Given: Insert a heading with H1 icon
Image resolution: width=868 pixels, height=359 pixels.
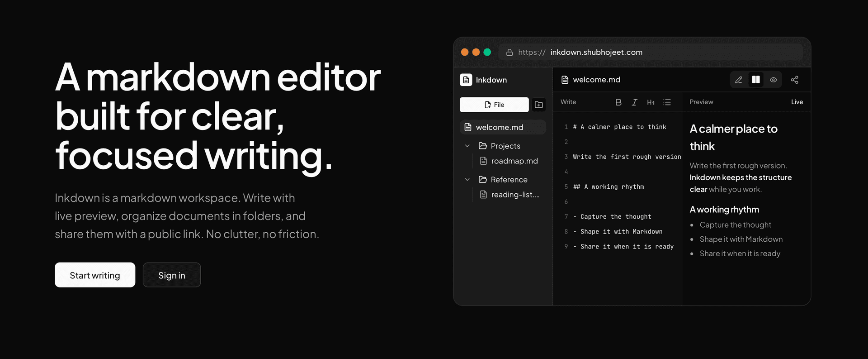Looking at the screenshot, I should tap(651, 102).
